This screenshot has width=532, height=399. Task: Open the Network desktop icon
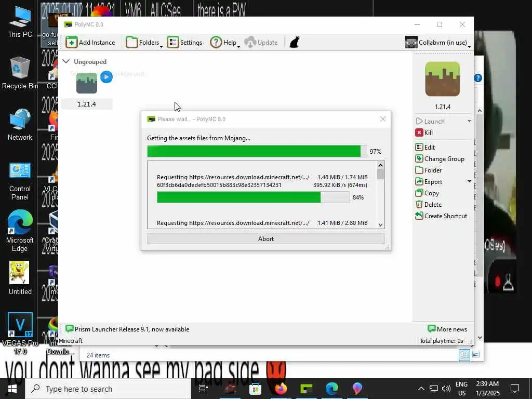tap(20, 125)
